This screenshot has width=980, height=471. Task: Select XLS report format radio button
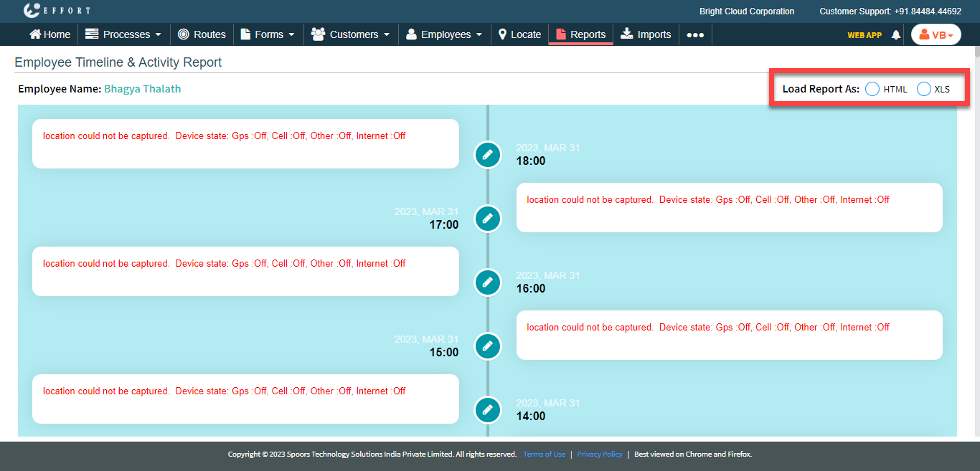924,89
